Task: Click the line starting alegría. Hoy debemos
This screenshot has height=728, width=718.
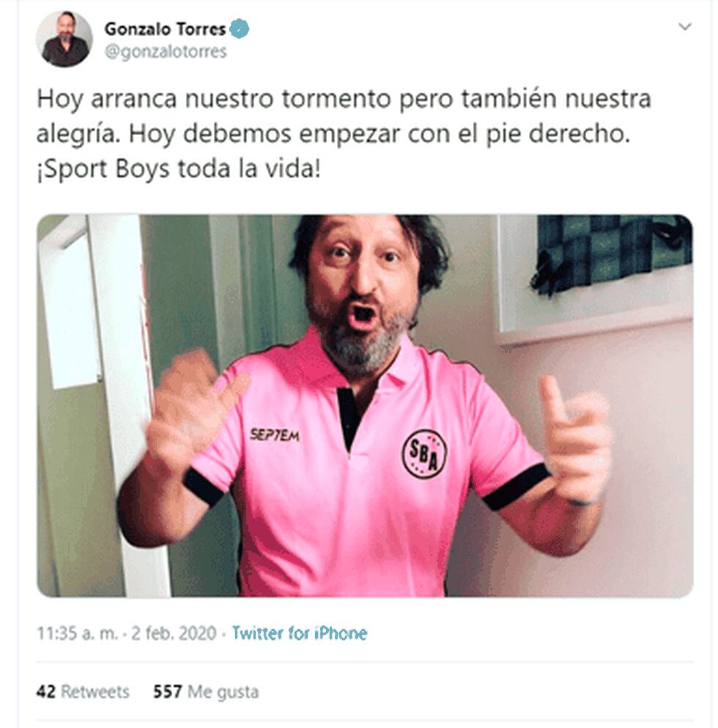Action: (333, 134)
